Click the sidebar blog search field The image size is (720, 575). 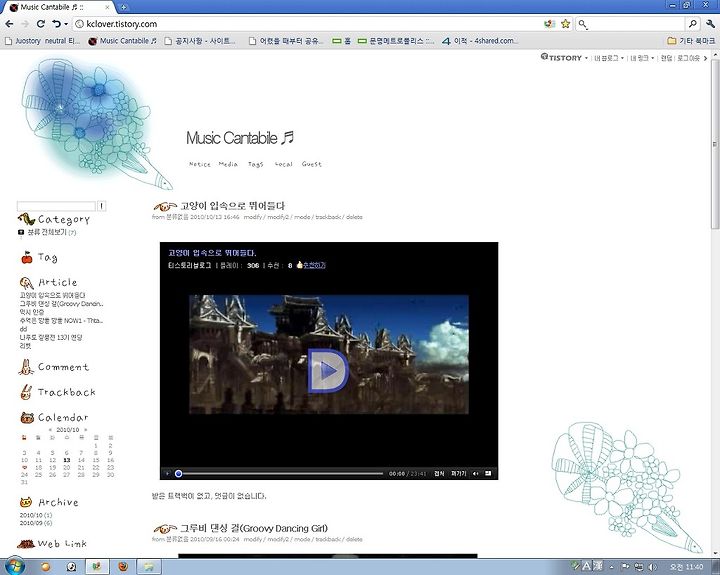point(56,206)
